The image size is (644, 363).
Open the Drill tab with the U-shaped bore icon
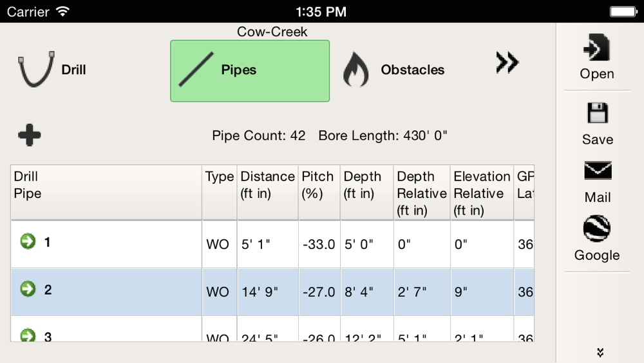point(52,70)
